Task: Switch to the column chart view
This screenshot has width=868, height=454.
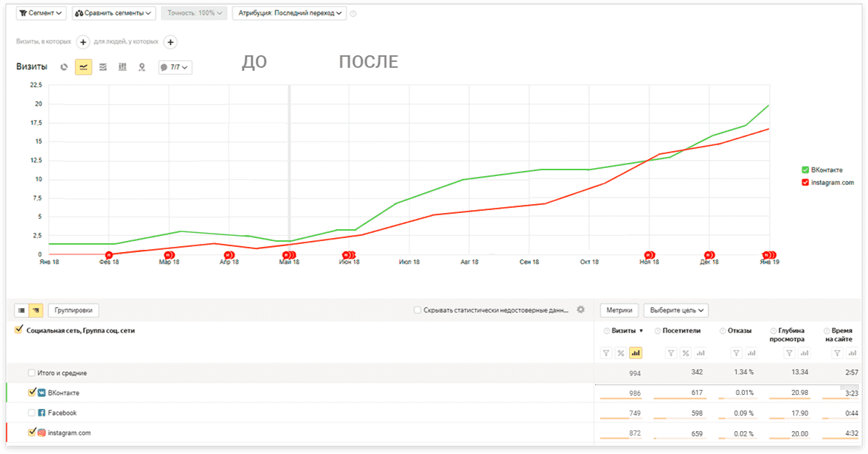Action: click(122, 66)
